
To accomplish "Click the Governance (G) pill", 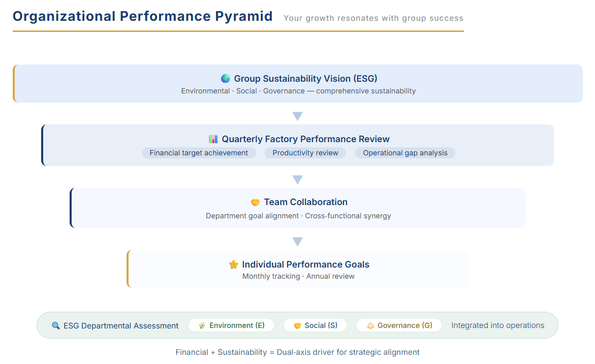I will (399, 325).
